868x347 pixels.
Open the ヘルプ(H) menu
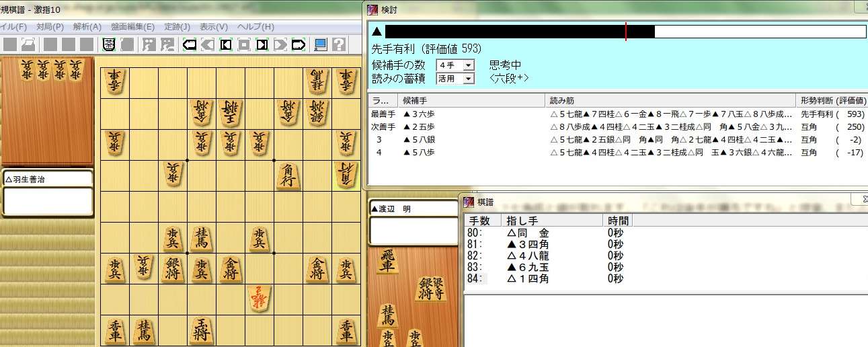click(x=256, y=27)
